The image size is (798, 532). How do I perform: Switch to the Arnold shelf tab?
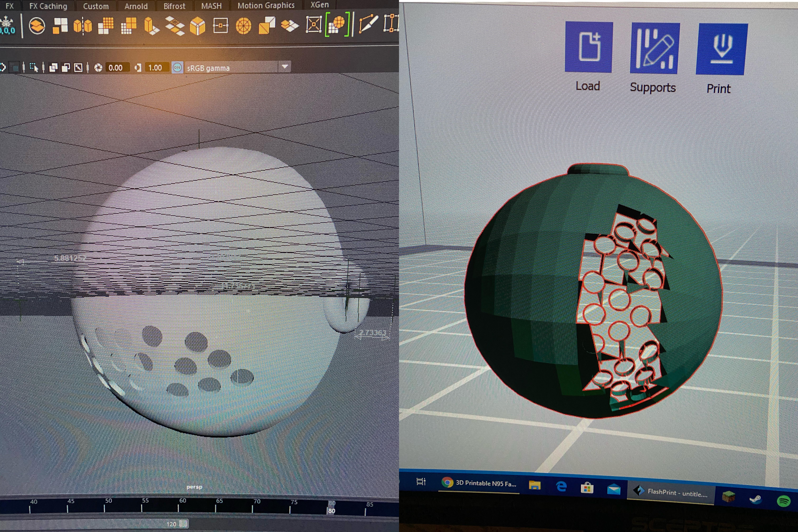pyautogui.click(x=136, y=6)
